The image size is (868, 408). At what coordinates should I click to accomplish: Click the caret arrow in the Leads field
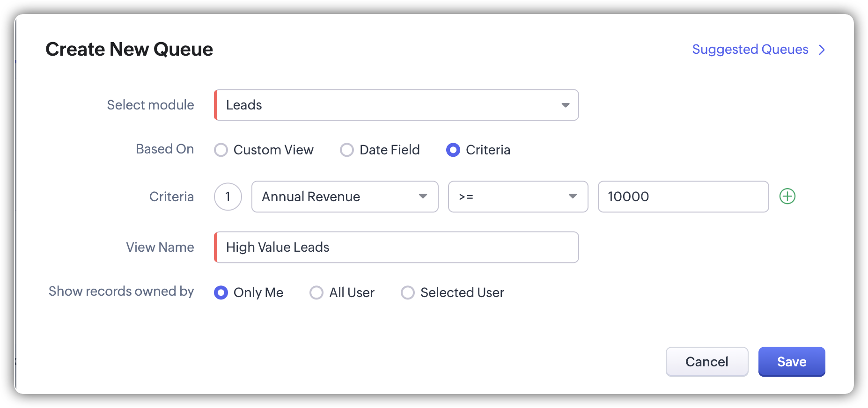(x=566, y=105)
